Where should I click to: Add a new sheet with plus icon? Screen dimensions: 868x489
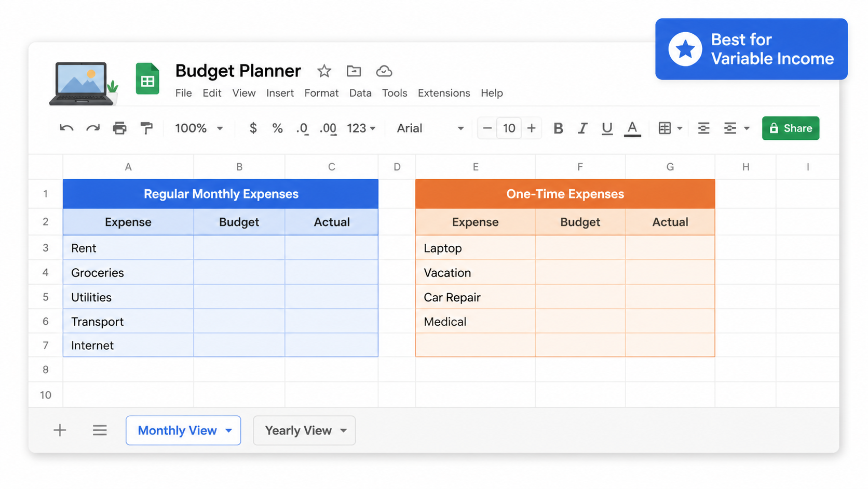(60, 430)
